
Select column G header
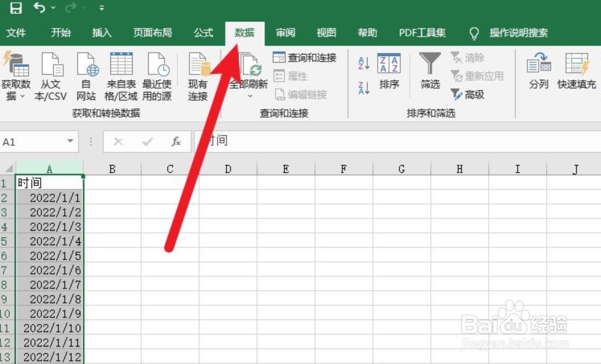click(401, 169)
